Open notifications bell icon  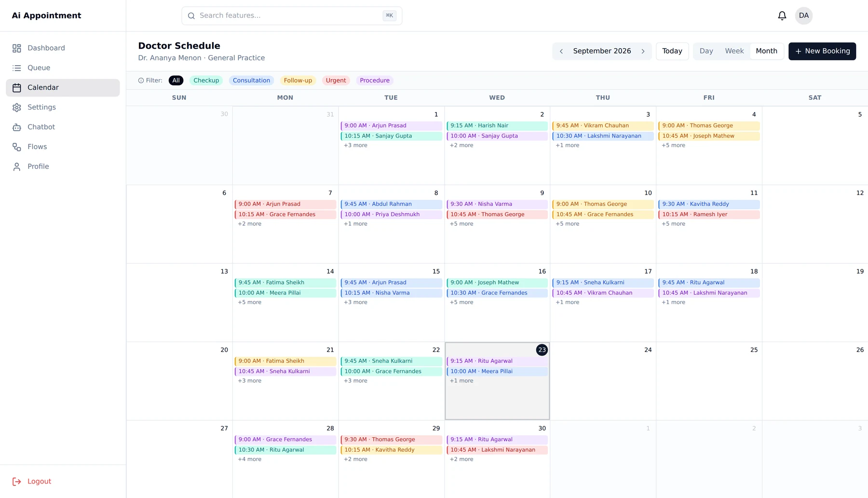point(782,15)
